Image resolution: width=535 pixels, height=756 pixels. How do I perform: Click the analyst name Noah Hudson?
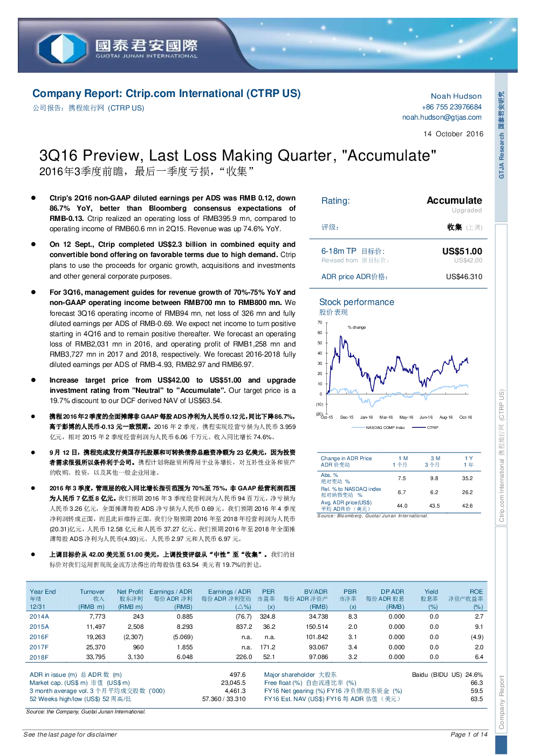pos(456,96)
